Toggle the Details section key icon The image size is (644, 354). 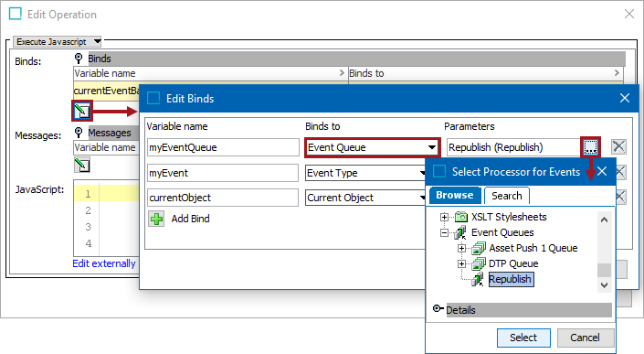click(438, 308)
